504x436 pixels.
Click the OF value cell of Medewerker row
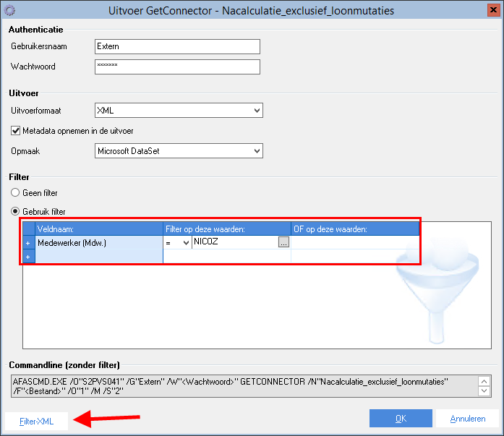355,243
